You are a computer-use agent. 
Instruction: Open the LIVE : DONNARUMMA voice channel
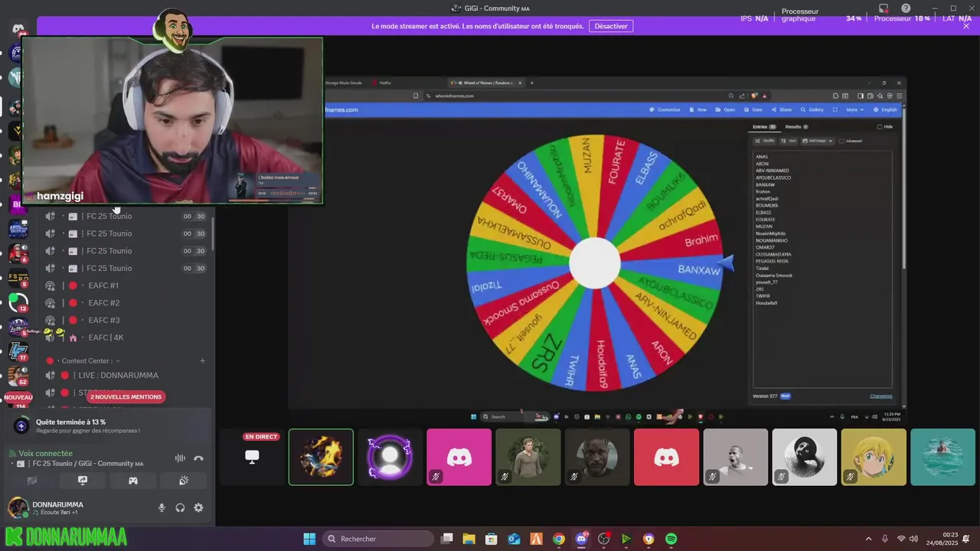[118, 376]
